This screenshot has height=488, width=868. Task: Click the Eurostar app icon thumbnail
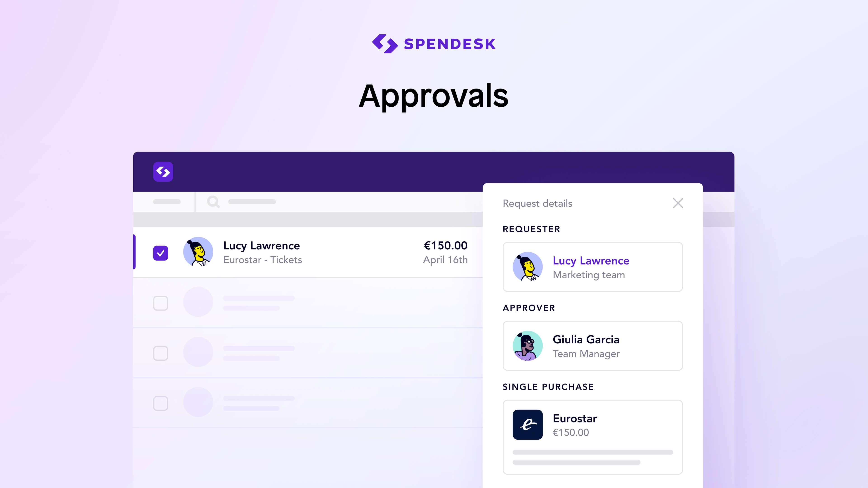(x=527, y=424)
